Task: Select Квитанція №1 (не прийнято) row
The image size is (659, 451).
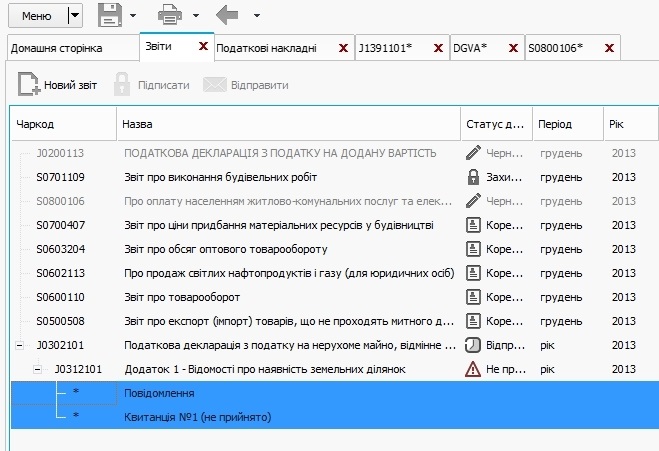Action: click(335, 417)
